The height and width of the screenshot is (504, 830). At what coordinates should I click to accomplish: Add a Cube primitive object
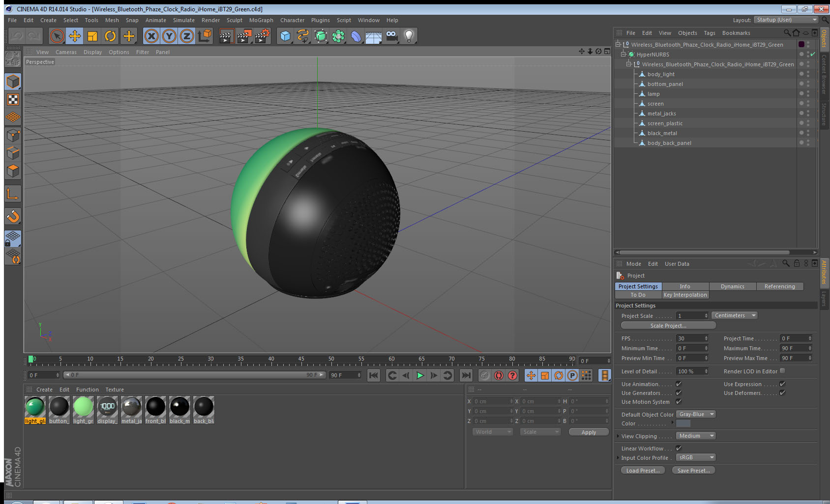tap(285, 36)
